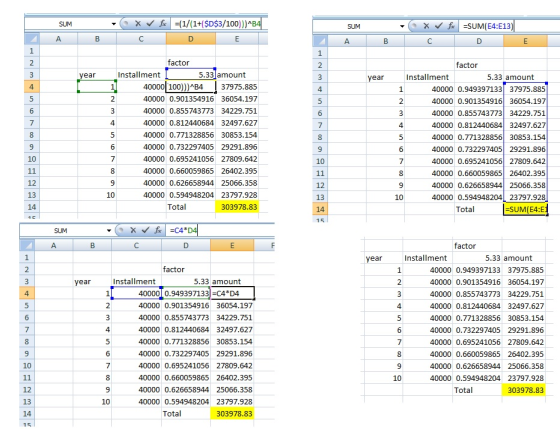Click 'Total' label in top-right sheet
This screenshot has height=429, width=560.
pos(465,209)
